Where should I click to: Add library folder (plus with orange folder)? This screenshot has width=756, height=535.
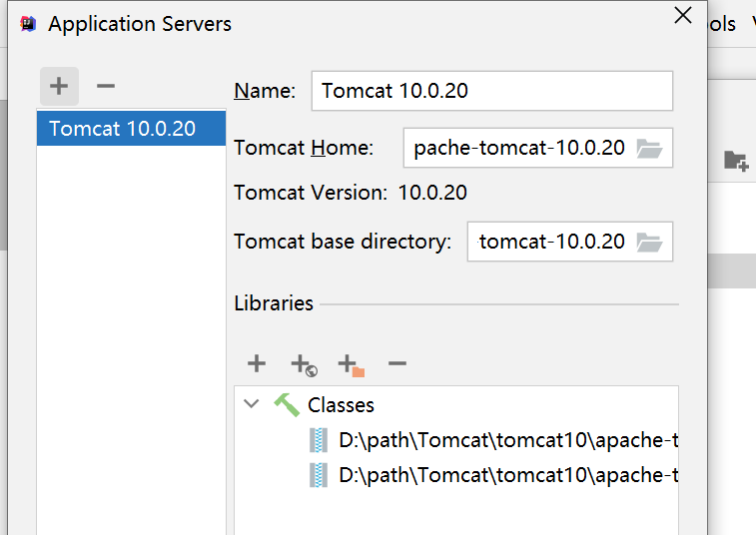(351, 364)
